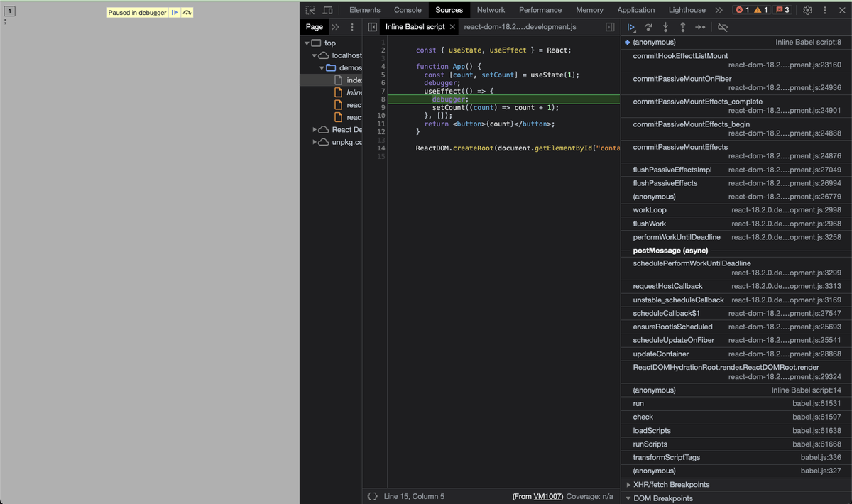This screenshot has height=504, width=852.
Task: Open DevTools settings gear
Action: tap(808, 10)
